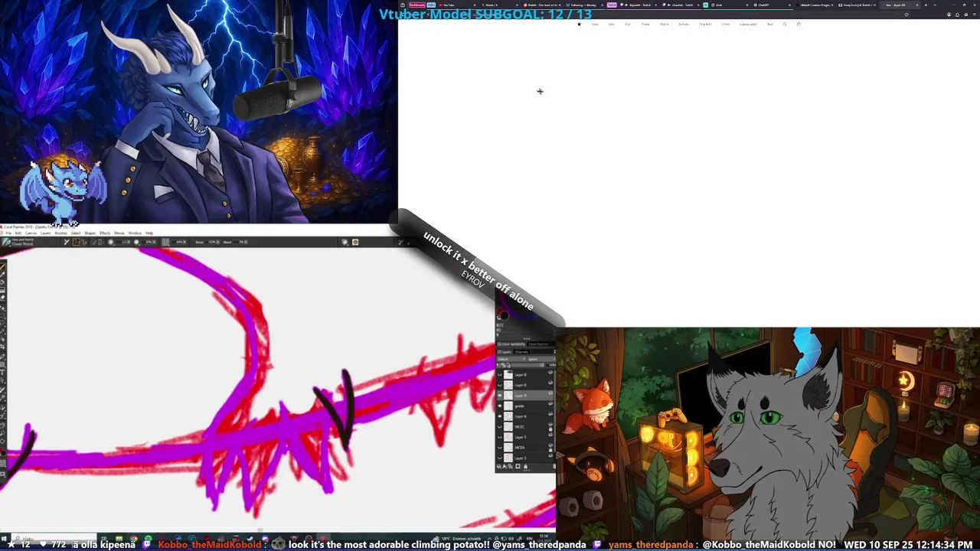This screenshot has width=980, height=551.
Task: Open the Window menu in Corel Painter
Action: [135, 233]
